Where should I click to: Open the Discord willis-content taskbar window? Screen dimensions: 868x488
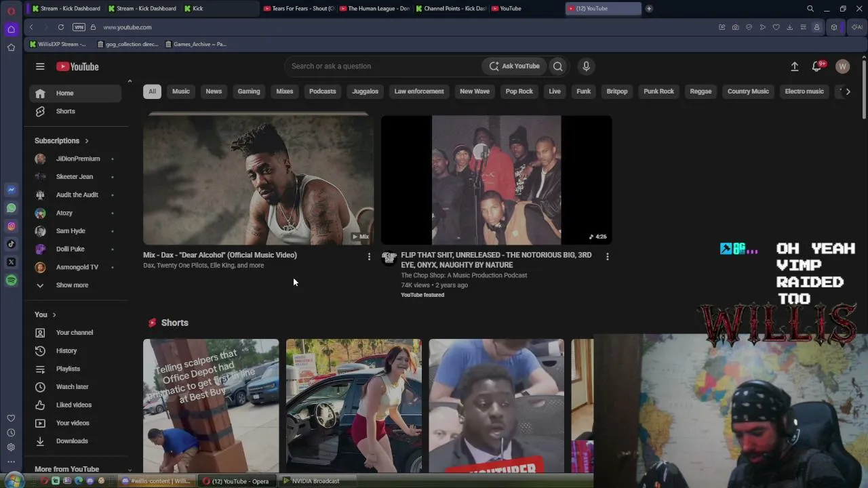click(155, 481)
